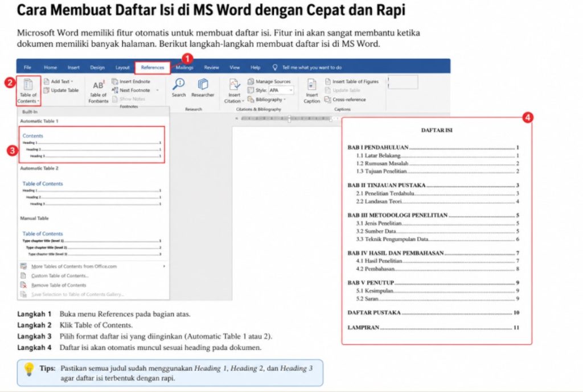Image resolution: width=583 pixels, height=392 pixels.
Task: Open the Review tab
Action: tap(211, 67)
